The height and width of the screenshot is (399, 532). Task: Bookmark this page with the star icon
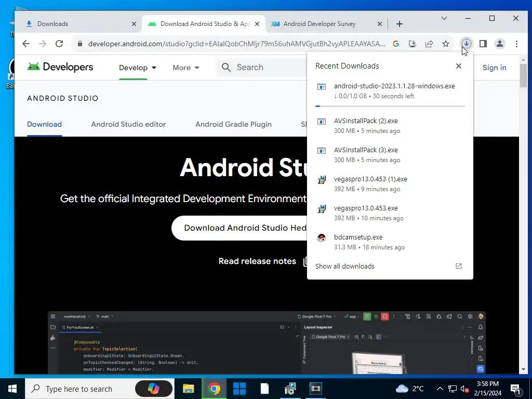pyautogui.click(x=445, y=44)
